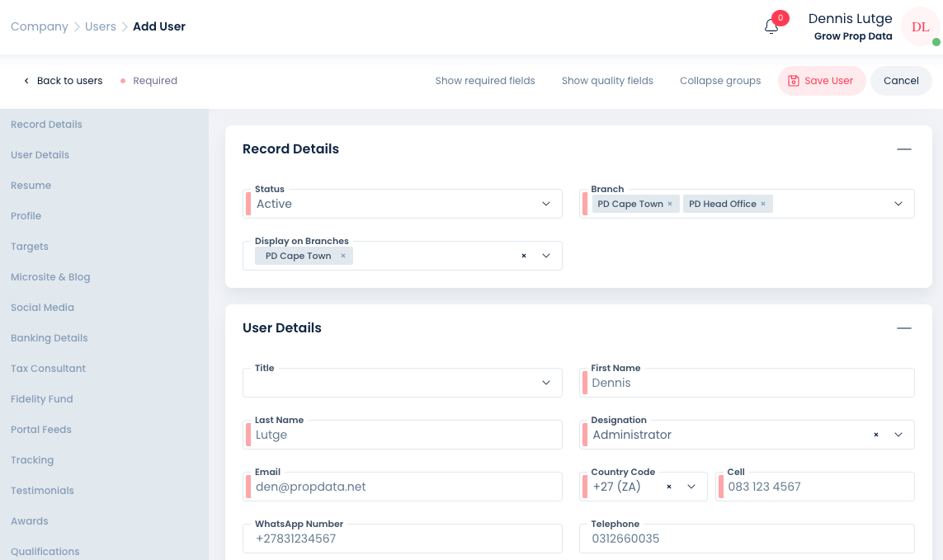Show required fields only
This screenshot has height=560, width=943.
point(485,81)
